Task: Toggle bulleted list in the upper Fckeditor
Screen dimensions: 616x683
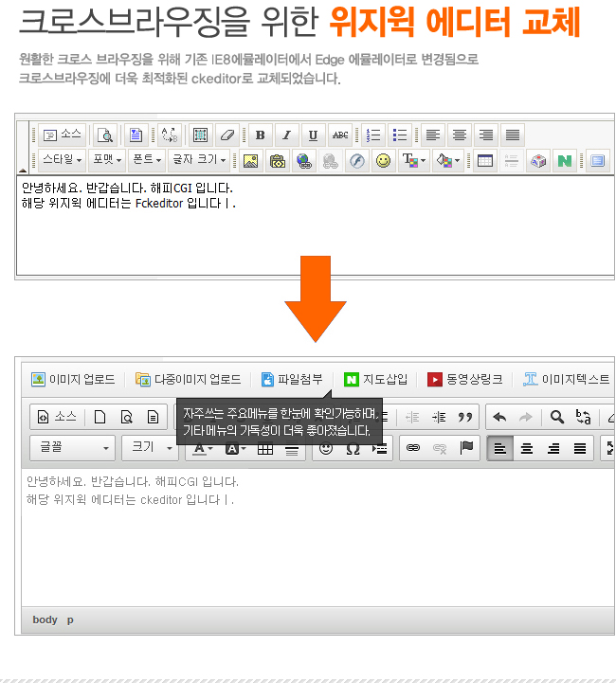Action: click(400, 135)
